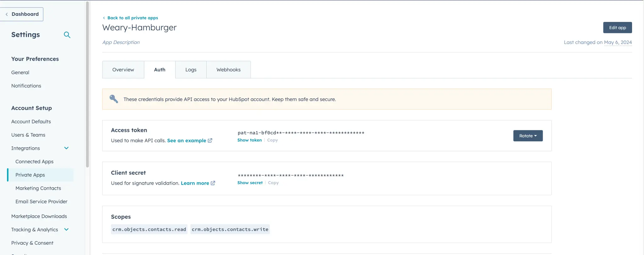Open the Rotate dropdown for access token
This screenshot has height=255, width=644.
click(x=528, y=136)
